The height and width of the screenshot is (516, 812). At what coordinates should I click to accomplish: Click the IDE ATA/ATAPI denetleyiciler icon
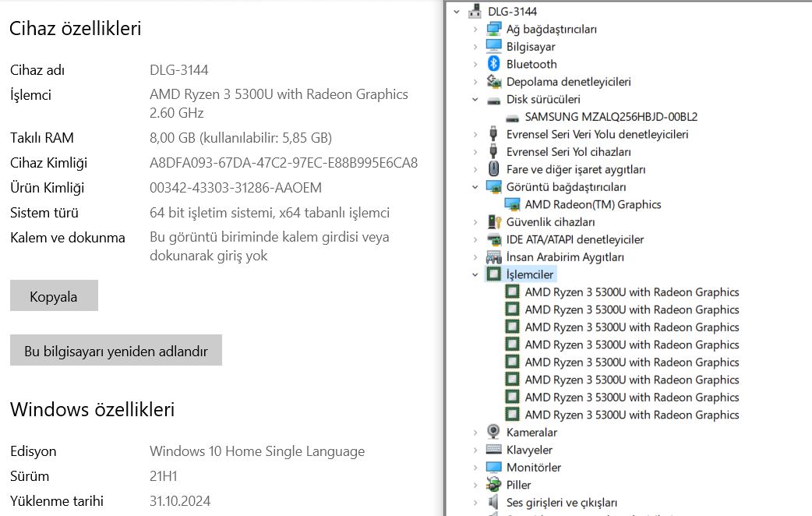coord(494,239)
